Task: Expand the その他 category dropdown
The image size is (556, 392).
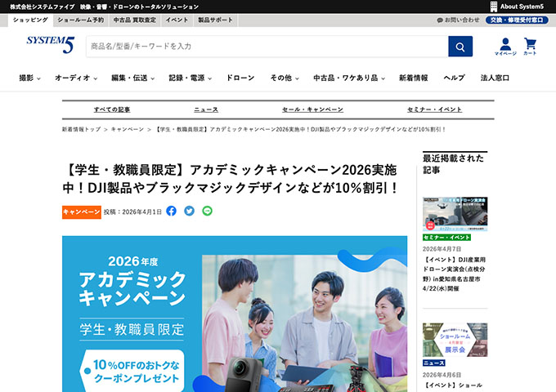Action: pyautogui.click(x=285, y=78)
